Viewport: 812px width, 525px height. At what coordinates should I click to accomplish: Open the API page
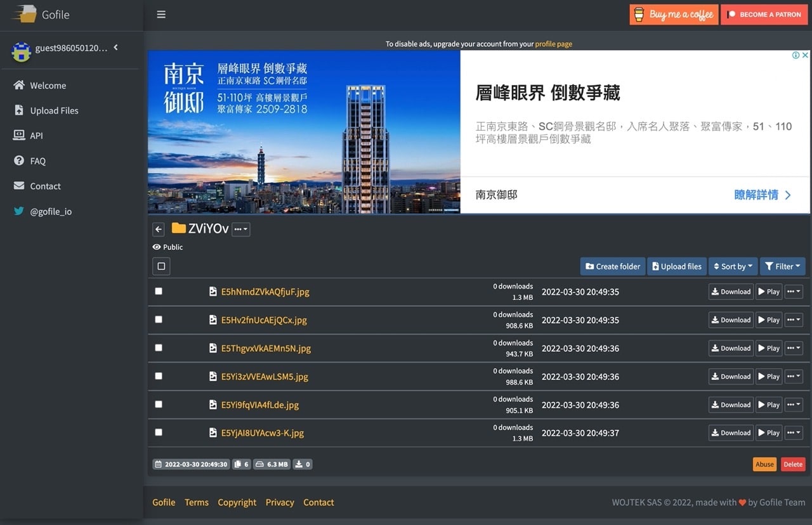coord(36,136)
